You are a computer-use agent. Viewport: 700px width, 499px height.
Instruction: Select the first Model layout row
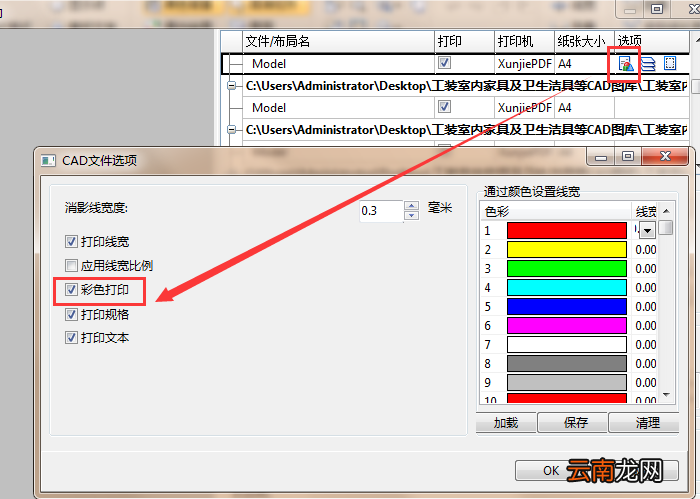click(x=455, y=64)
